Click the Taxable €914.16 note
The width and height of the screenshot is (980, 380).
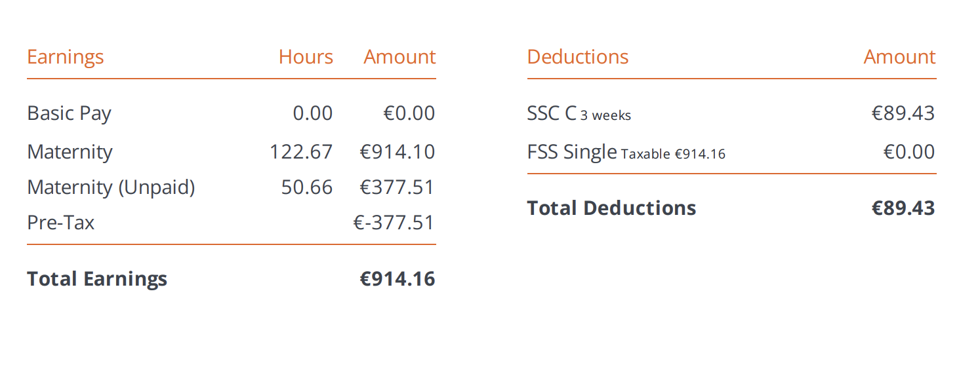[673, 155]
